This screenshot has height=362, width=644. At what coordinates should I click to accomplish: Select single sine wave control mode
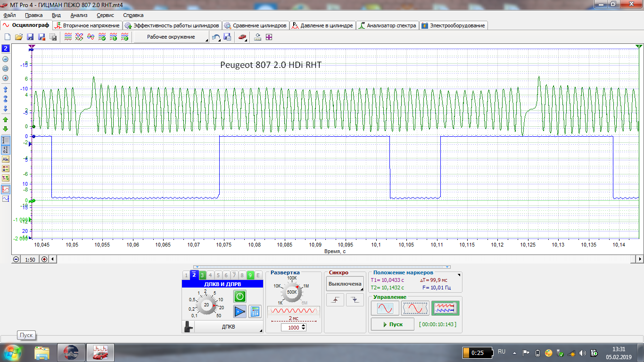[x=385, y=308]
